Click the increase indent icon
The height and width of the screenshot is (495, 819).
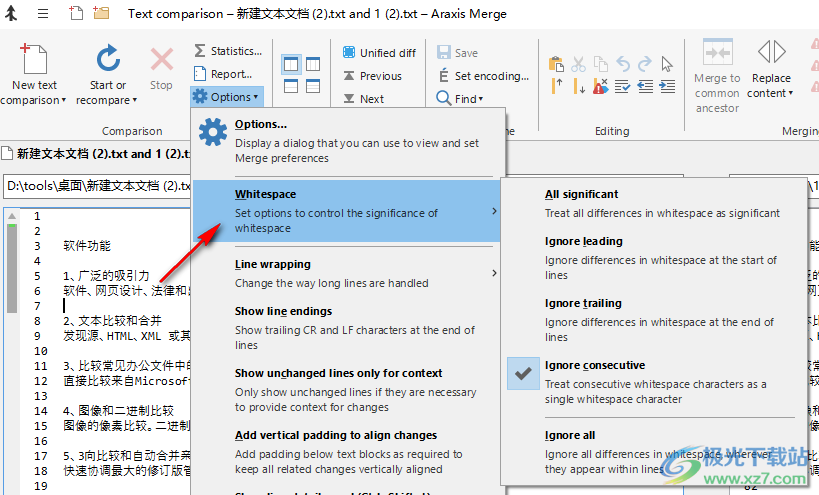(667, 86)
